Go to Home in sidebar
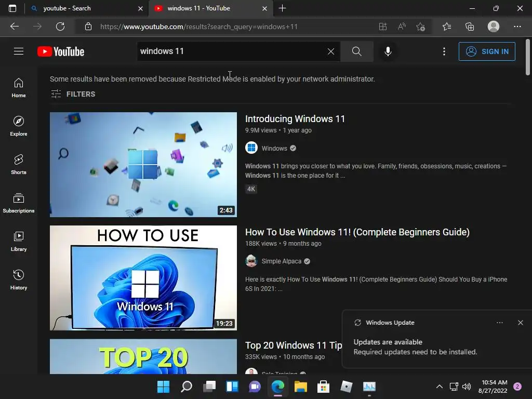This screenshot has width=532, height=399. 19,88
